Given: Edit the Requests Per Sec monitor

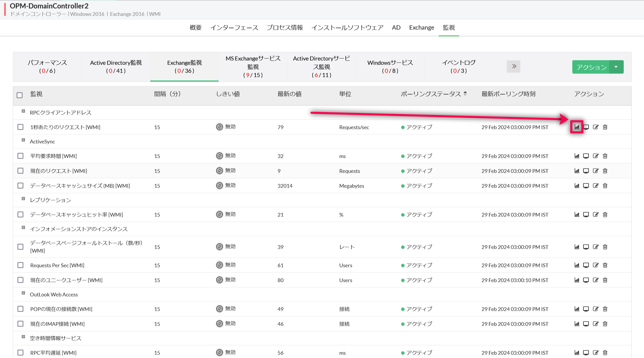Looking at the screenshot, I should [x=595, y=265].
